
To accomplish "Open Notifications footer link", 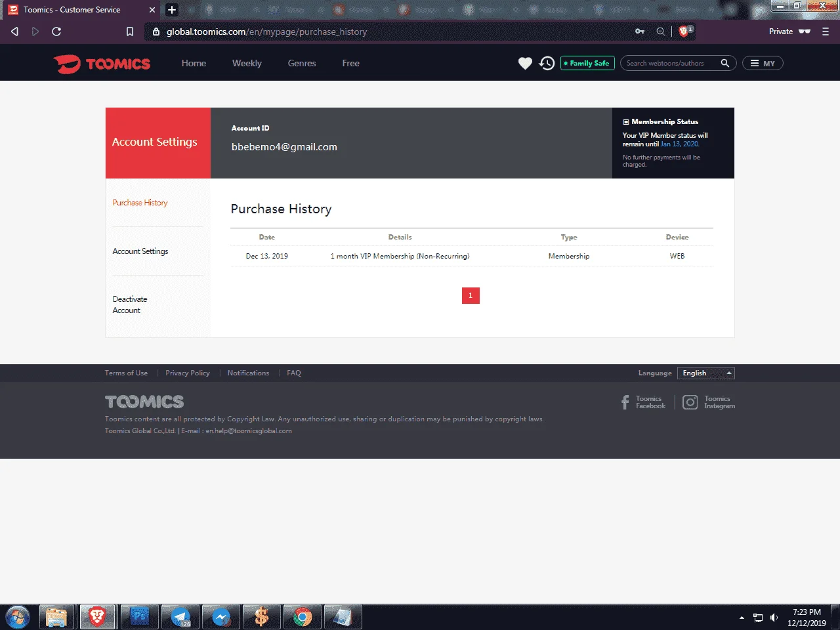I will click(x=248, y=373).
